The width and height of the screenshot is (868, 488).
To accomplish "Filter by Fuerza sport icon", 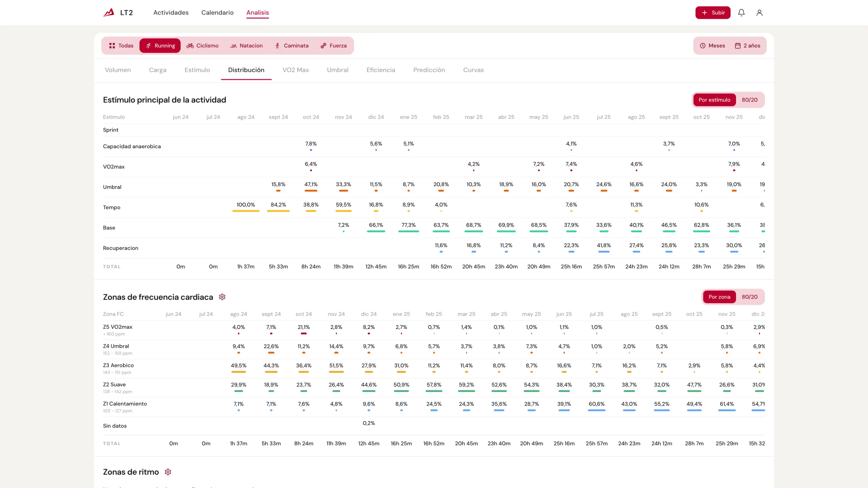I will (x=323, y=46).
